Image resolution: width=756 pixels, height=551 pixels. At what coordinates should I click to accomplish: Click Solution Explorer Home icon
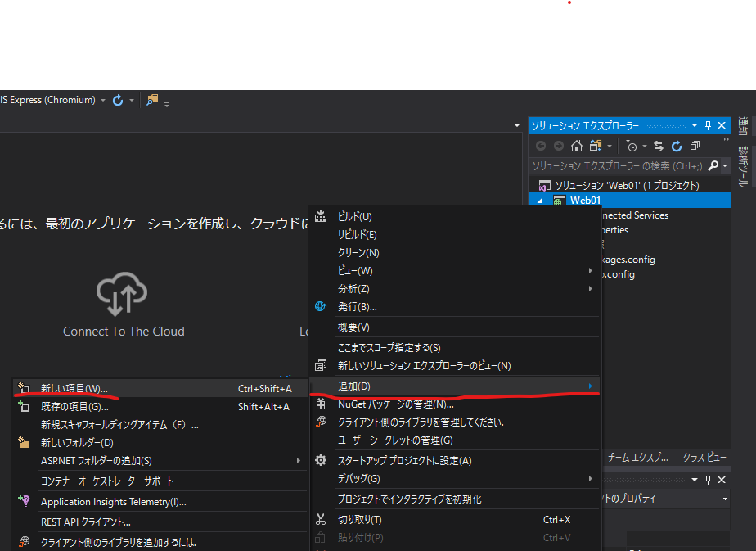click(x=577, y=146)
